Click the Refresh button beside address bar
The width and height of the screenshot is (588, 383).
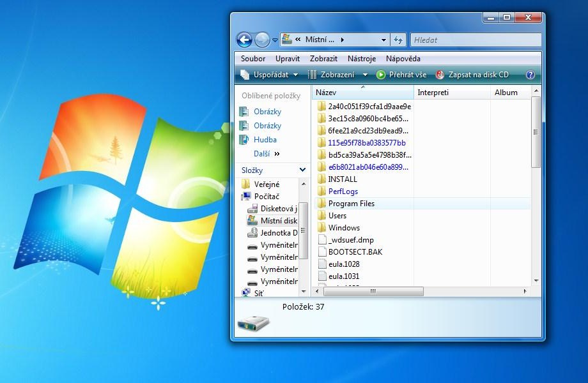pos(398,40)
